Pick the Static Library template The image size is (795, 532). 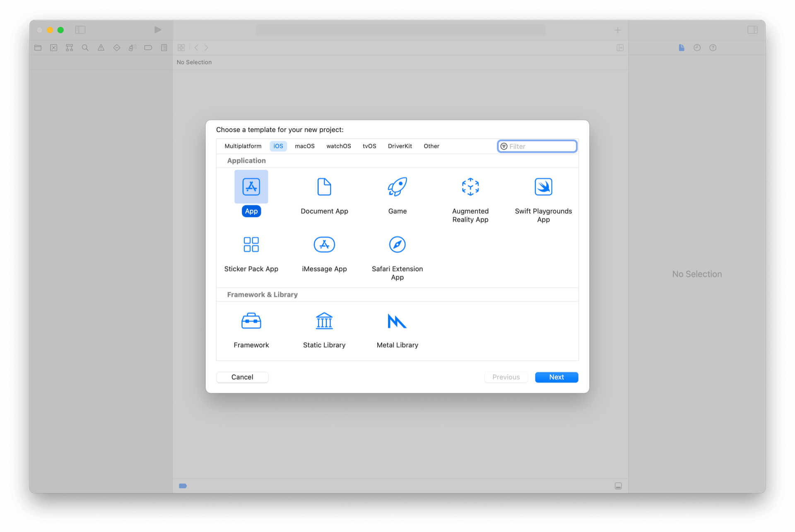[x=324, y=321]
